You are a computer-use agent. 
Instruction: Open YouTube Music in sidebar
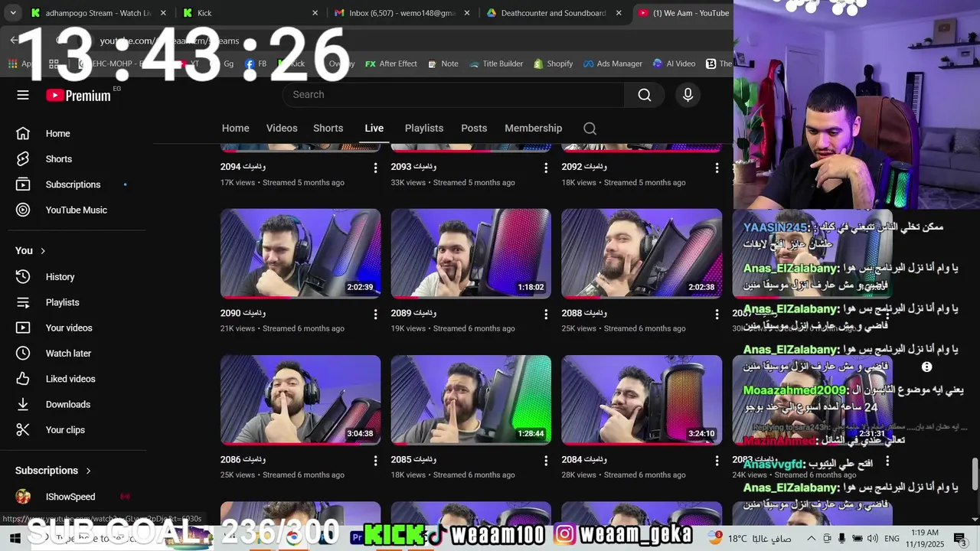pos(77,210)
